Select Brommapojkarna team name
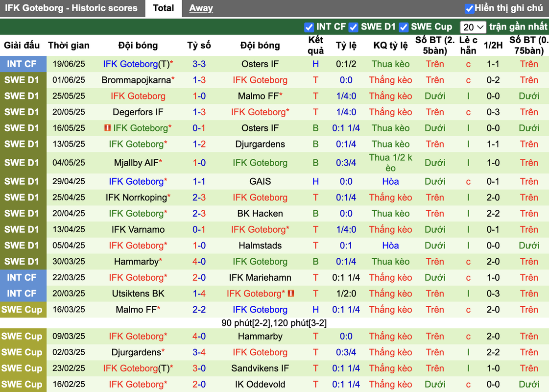This screenshot has height=392, width=549. [136, 80]
